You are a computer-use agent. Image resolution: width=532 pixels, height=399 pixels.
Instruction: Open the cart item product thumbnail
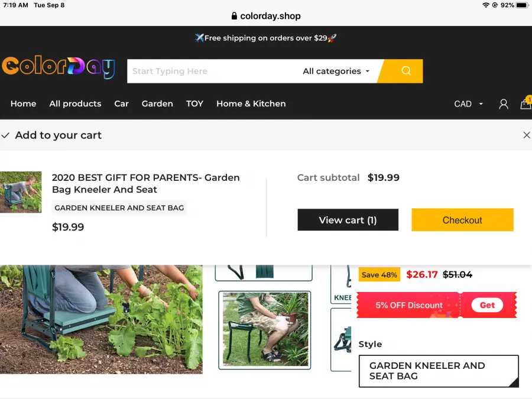pyautogui.click(x=21, y=192)
